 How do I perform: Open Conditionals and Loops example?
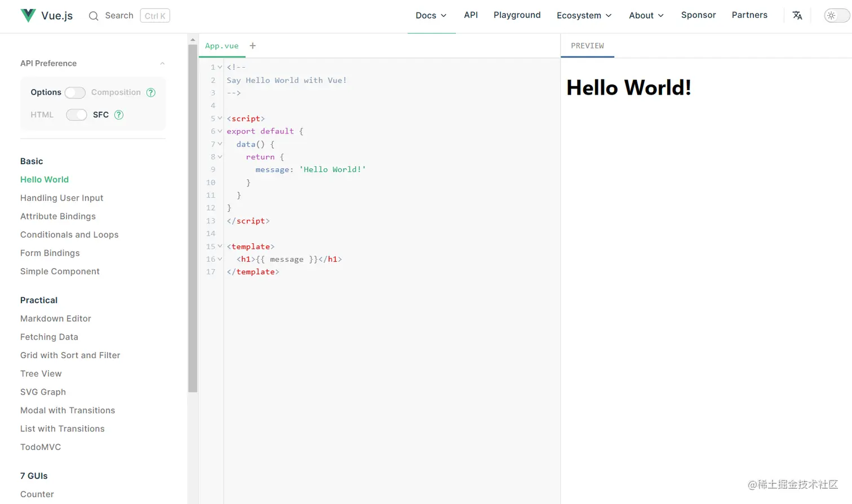tap(69, 235)
